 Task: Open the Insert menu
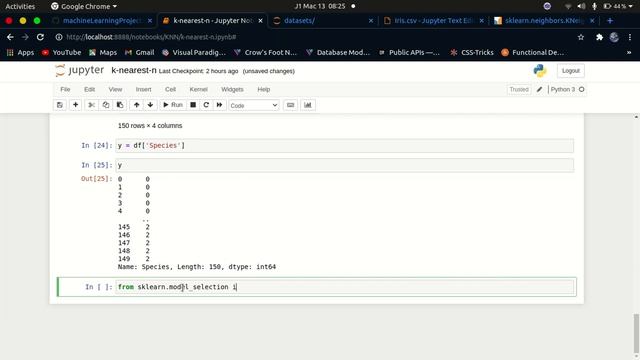143,89
